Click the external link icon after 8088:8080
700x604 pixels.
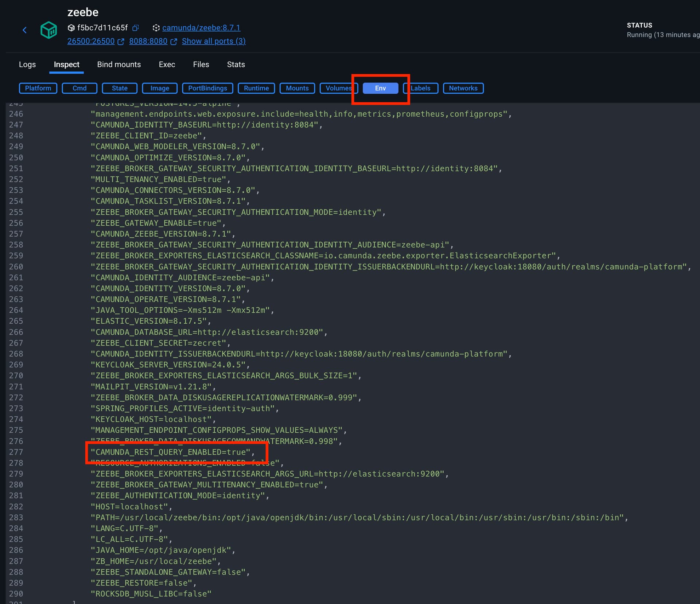point(174,42)
